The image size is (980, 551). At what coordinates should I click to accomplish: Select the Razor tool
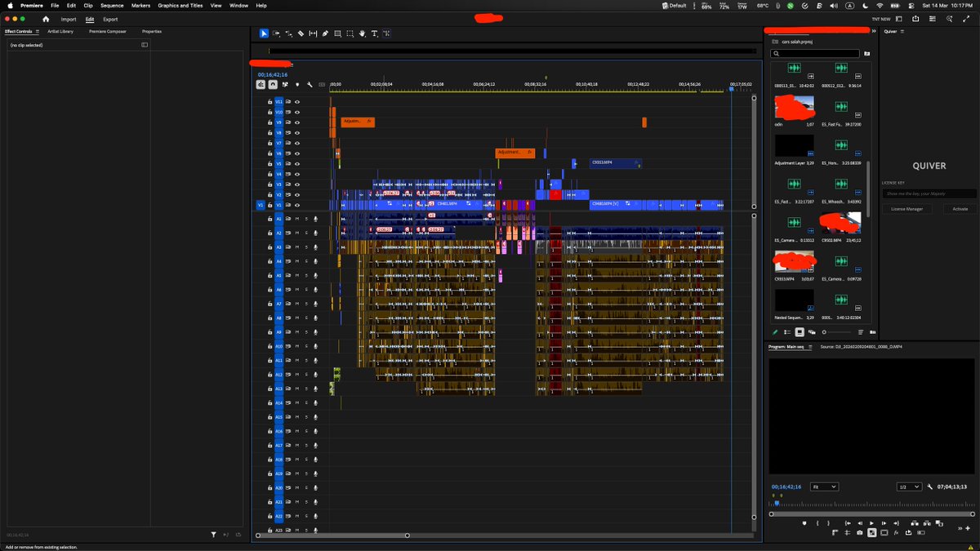tap(302, 33)
